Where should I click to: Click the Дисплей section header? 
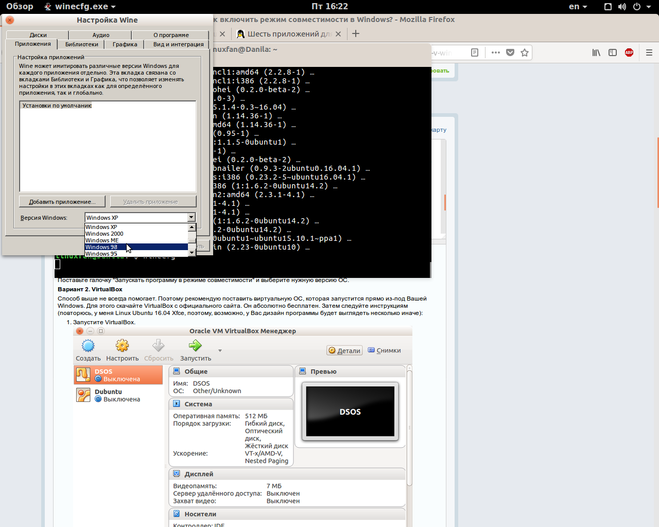pyautogui.click(x=287, y=474)
